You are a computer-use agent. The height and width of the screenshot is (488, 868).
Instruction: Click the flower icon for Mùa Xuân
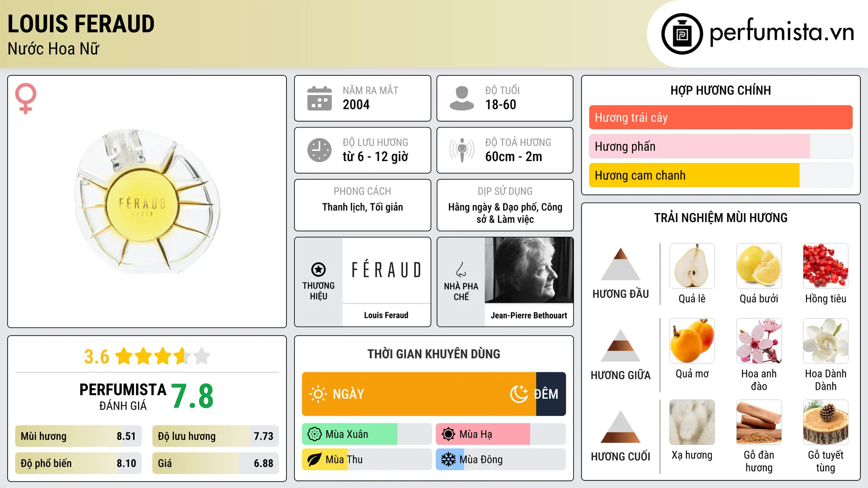(314, 434)
